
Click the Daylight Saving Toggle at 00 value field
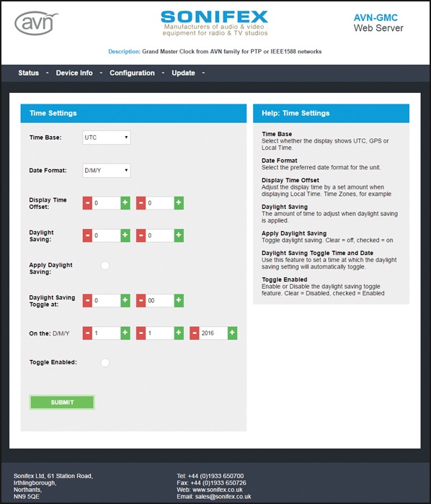point(160,300)
